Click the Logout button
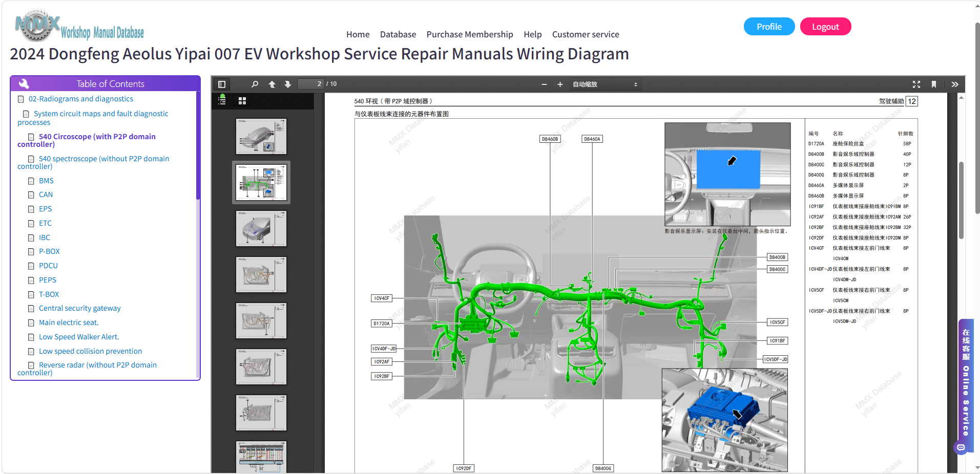980x474 pixels. [x=825, y=27]
